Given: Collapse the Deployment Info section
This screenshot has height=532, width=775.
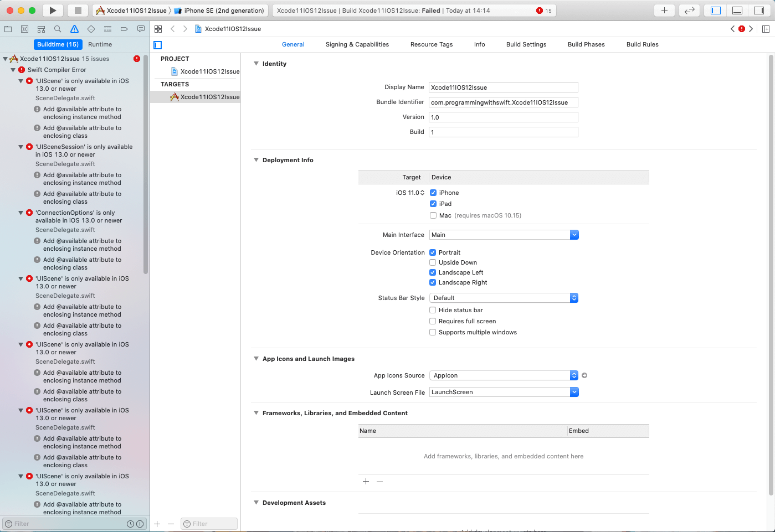Looking at the screenshot, I should 256,160.
